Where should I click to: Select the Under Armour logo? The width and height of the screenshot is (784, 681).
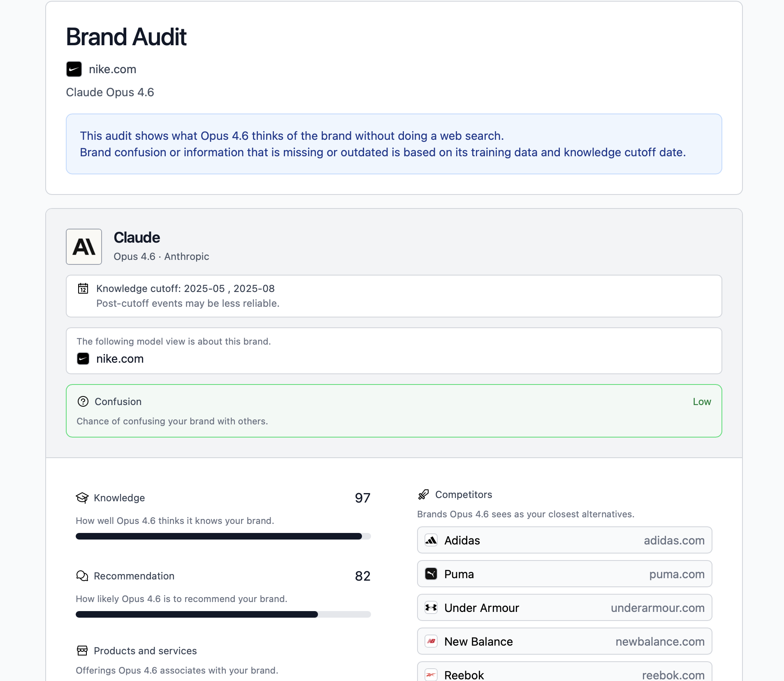(x=431, y=608)
